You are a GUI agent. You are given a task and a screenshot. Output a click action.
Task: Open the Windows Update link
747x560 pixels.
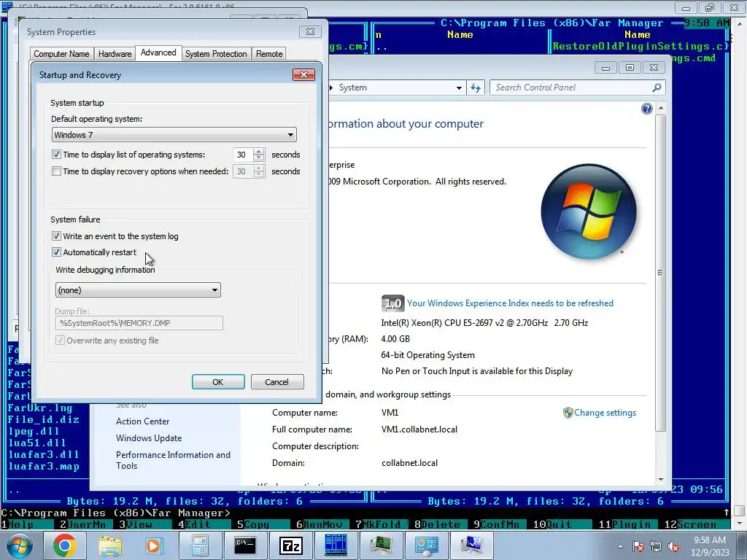149,438
